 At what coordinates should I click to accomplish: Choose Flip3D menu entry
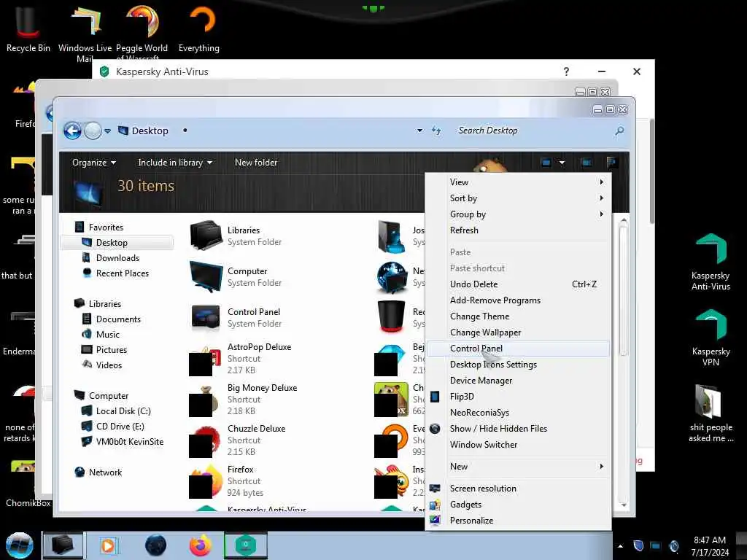pyautogui.click(x=519, y=396)
